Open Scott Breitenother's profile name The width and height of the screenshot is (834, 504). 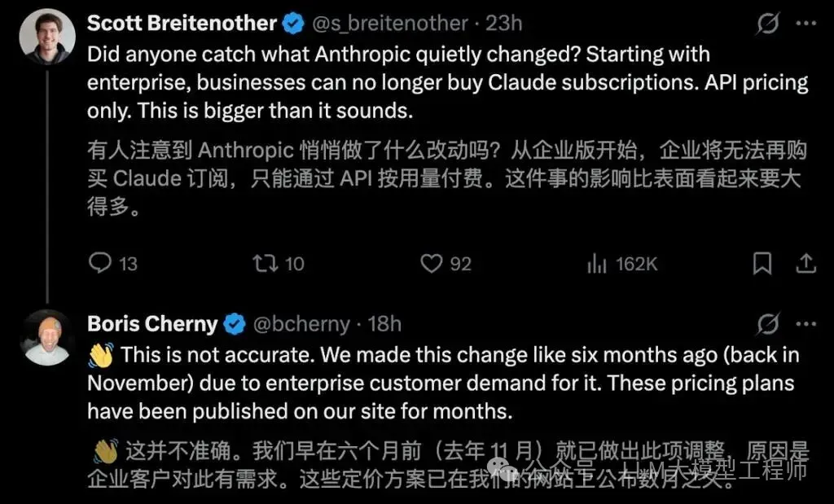(182, 24)
